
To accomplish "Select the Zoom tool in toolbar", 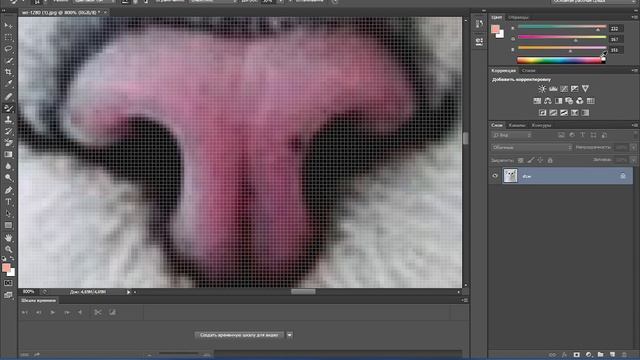I will click(x=8, y=249).
